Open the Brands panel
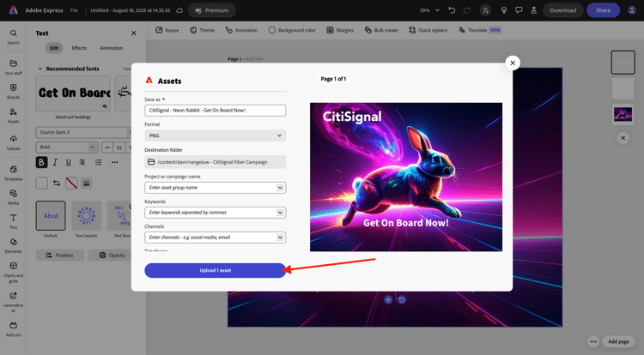Viewport: 644px width, 355px height. coord(13,91)
